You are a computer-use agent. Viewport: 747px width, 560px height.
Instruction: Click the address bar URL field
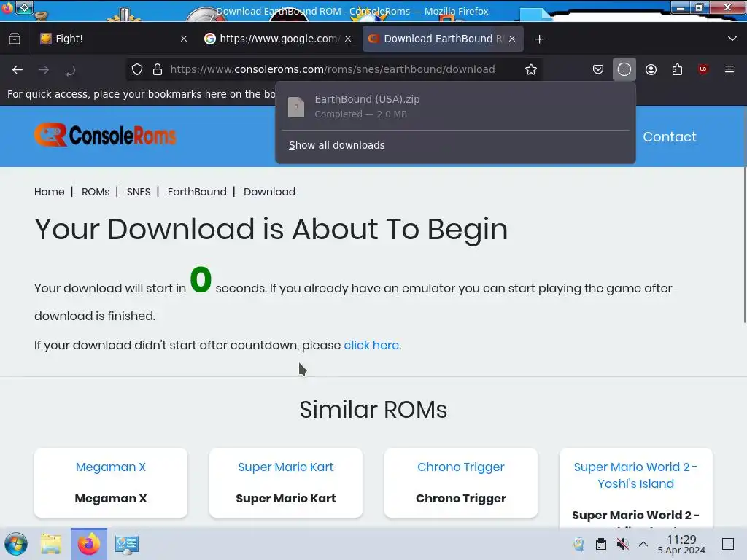pos(333,69)
